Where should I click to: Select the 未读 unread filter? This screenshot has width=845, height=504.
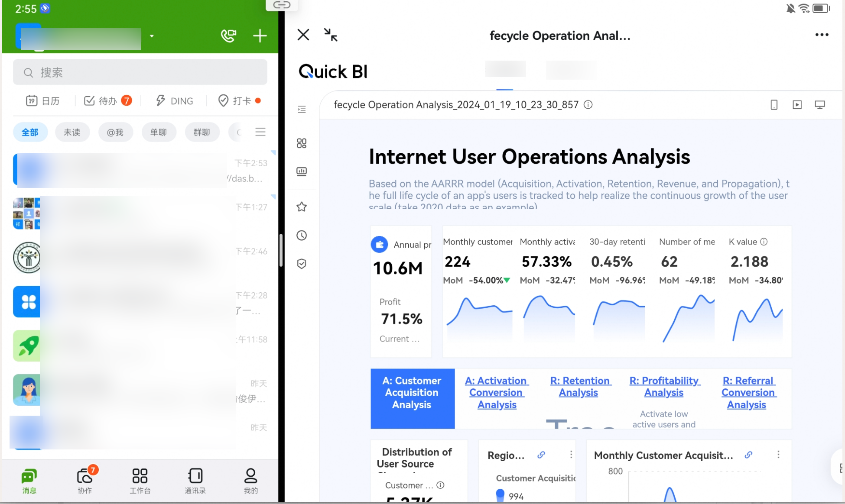[72, 132]
